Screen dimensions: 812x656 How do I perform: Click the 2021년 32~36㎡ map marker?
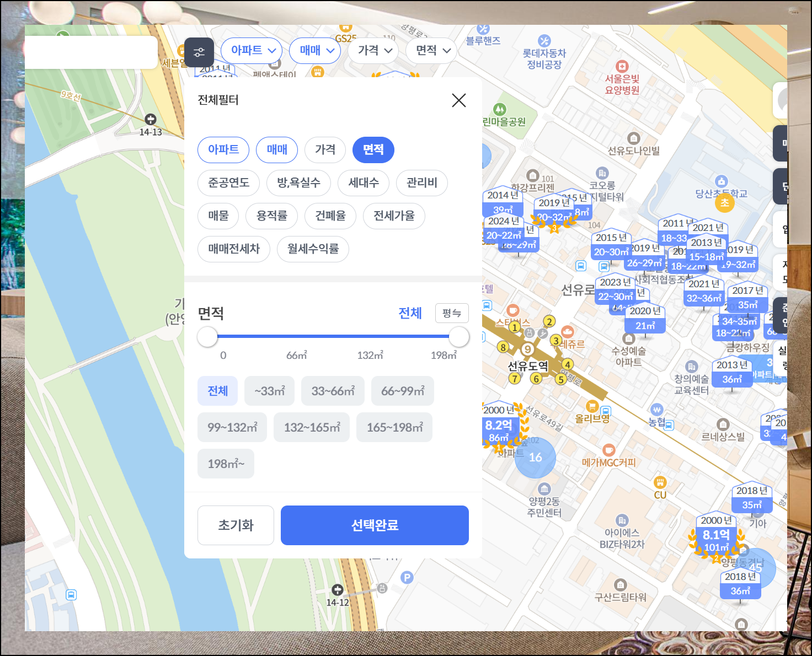(704, 292)
